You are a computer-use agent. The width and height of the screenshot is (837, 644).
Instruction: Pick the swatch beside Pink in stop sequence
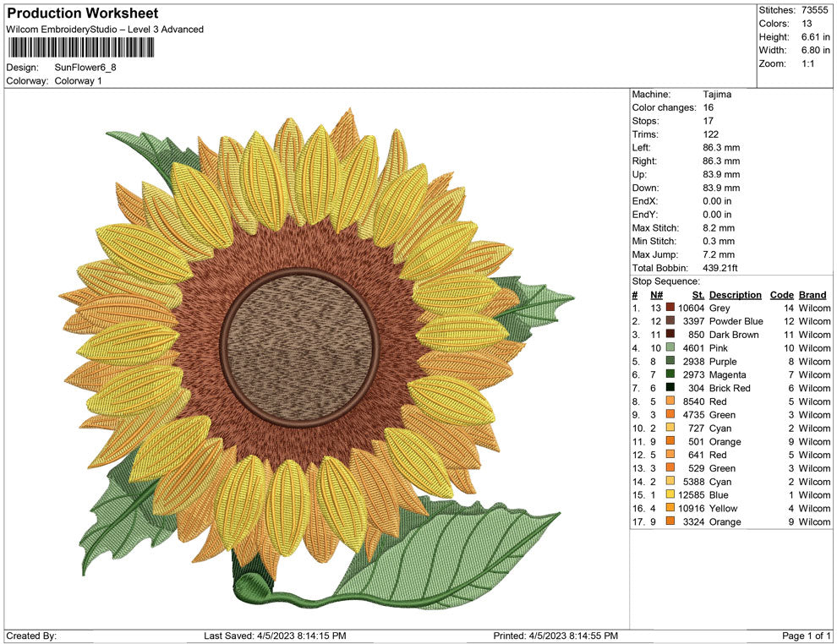point(670,348)
